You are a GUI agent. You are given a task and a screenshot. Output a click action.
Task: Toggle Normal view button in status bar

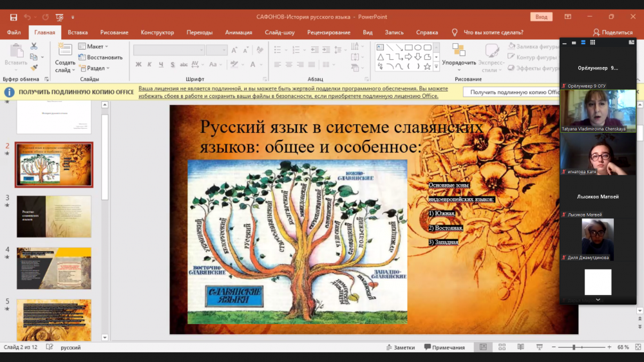point(483,347)
